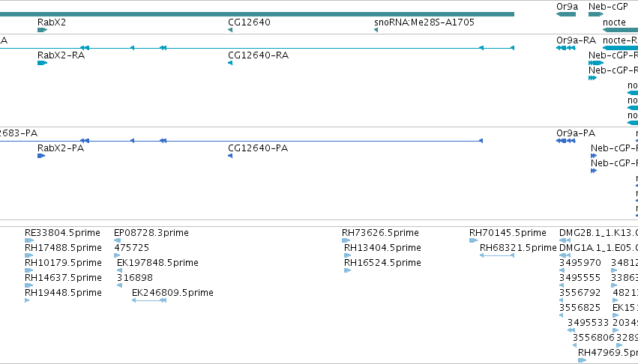
Task: Click the RH70145.5prime EST label
Action: 508,233
